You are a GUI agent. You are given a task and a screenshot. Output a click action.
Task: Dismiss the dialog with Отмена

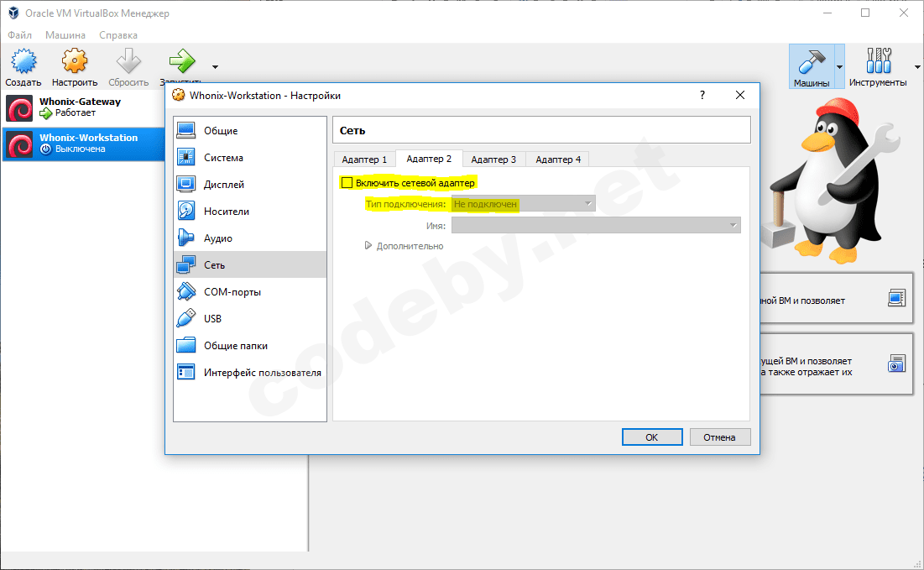coord(720,437)
